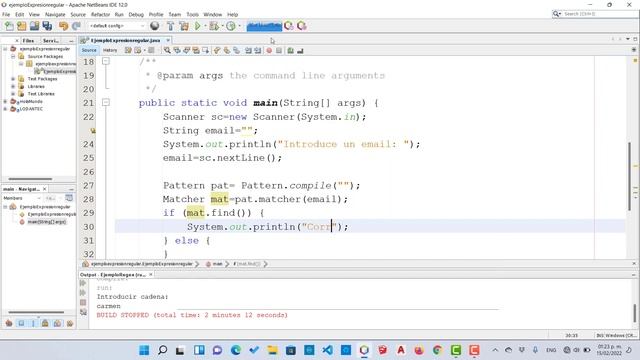
Task: Click Clean and Build Project icon
Action: click(184, 26)
